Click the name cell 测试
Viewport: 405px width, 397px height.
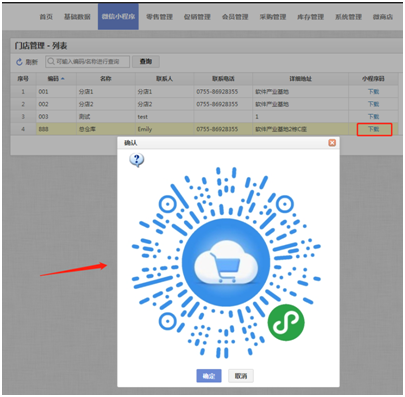point(106,116)
